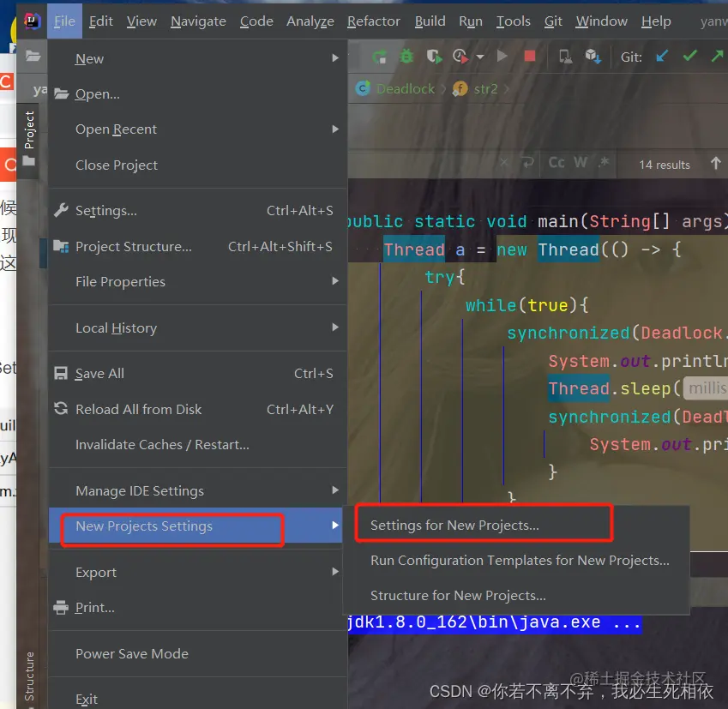Click the Profiler clock run icon

tap(460, 57)
